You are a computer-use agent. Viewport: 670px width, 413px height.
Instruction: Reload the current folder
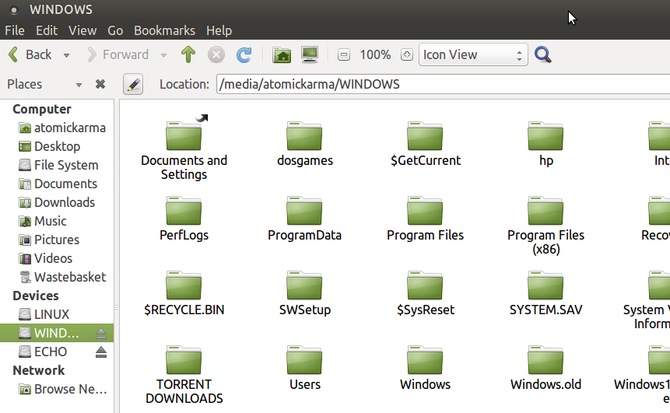244,55
